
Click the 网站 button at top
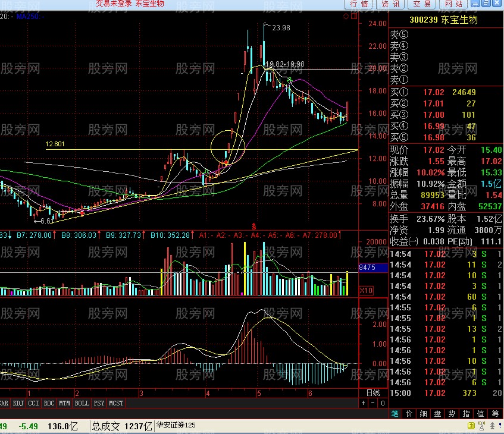tap(453, 4)
